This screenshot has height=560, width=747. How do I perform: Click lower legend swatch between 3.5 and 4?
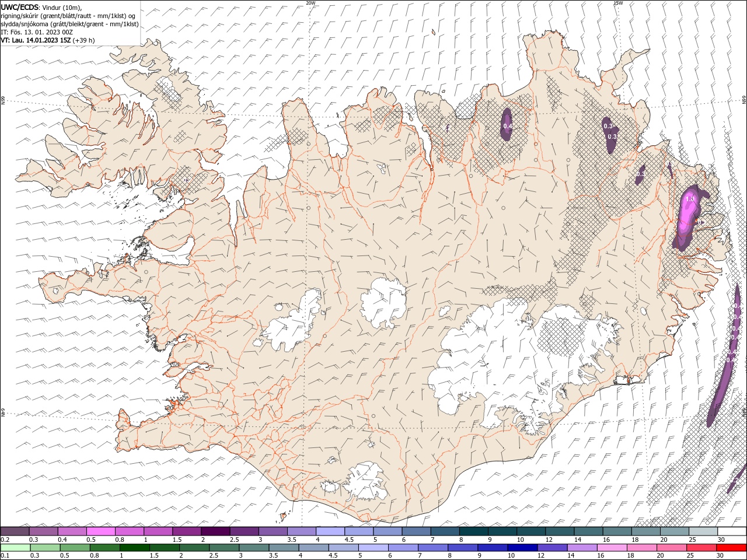pos(284,548)
